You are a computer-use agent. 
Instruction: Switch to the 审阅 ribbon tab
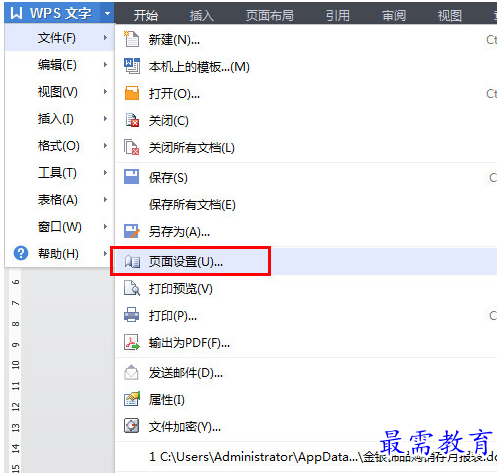pyautogui.click(x=394, y=15)
